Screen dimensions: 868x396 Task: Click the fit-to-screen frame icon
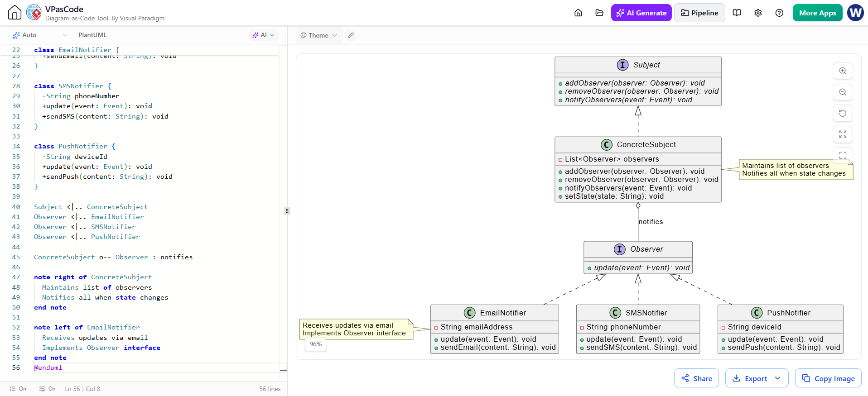843,155
